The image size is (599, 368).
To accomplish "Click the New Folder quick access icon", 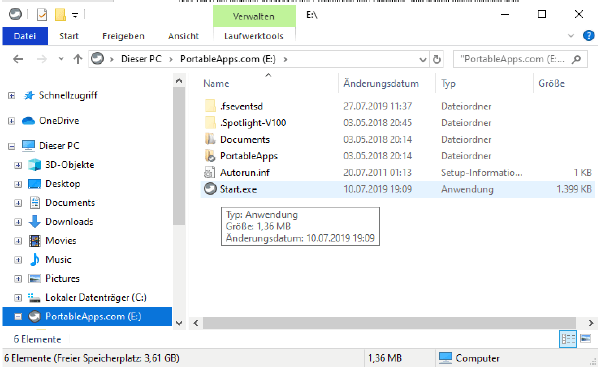I will click(60, 15).
